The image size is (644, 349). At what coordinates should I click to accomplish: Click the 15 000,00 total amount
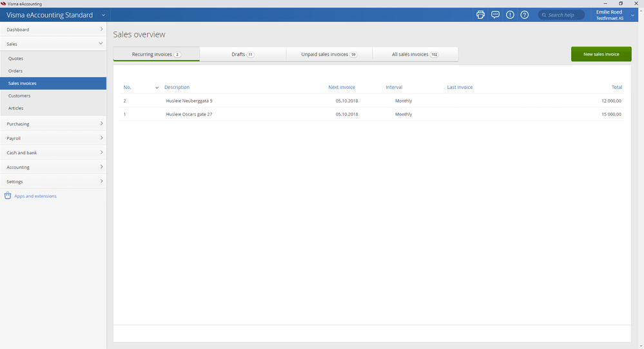611,114
